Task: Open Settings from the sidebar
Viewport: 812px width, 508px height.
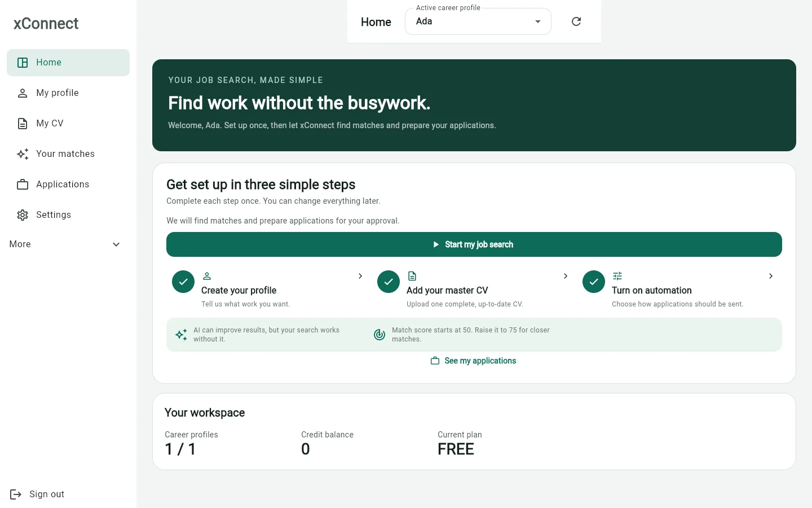Action: coord(68,215)
